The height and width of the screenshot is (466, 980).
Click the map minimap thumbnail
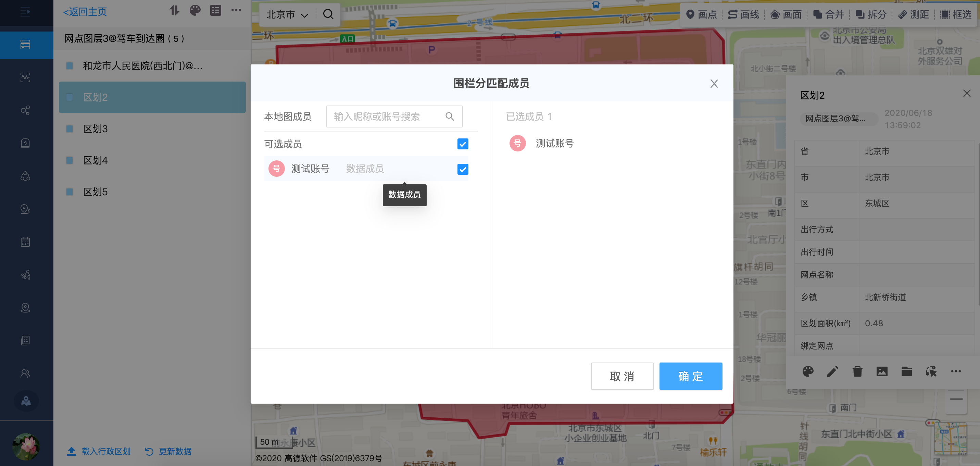pos(951,438)
